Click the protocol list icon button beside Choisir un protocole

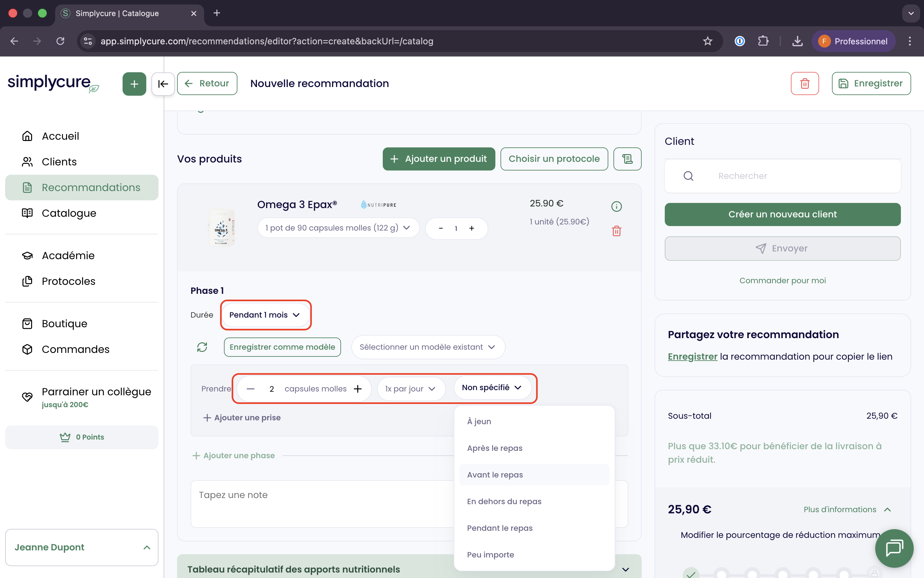point(627,159)
